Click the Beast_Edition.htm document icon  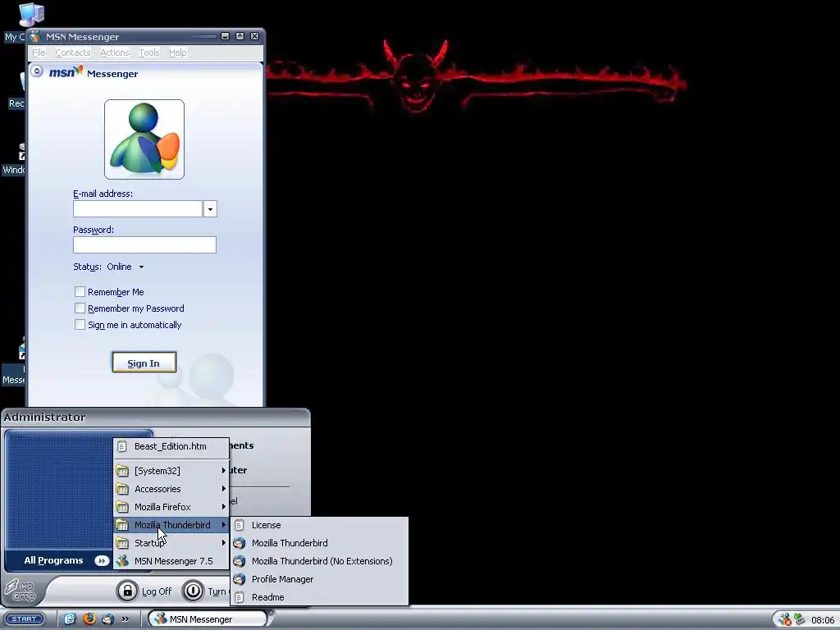[x=122, y=446]
